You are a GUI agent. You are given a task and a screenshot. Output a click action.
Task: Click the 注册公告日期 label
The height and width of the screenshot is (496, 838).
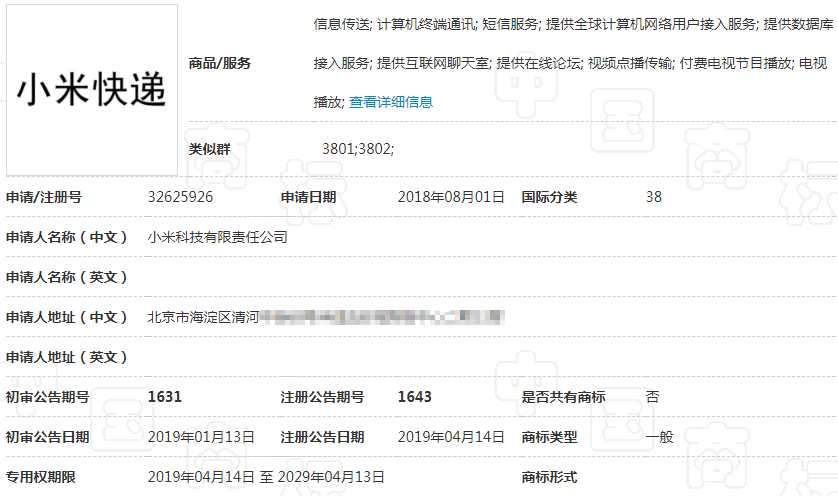pyautogui.click(x=322, y=437)
